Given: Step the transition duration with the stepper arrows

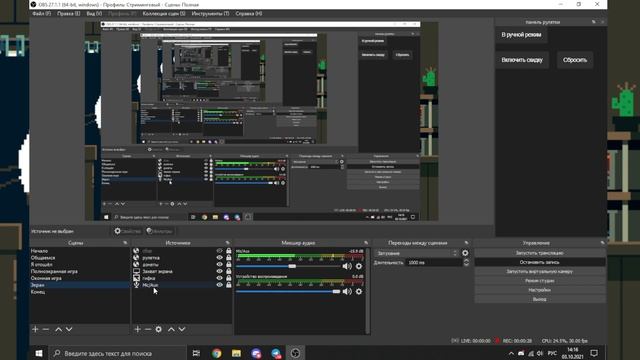Looking at the screenshot, I should (466, 262).
